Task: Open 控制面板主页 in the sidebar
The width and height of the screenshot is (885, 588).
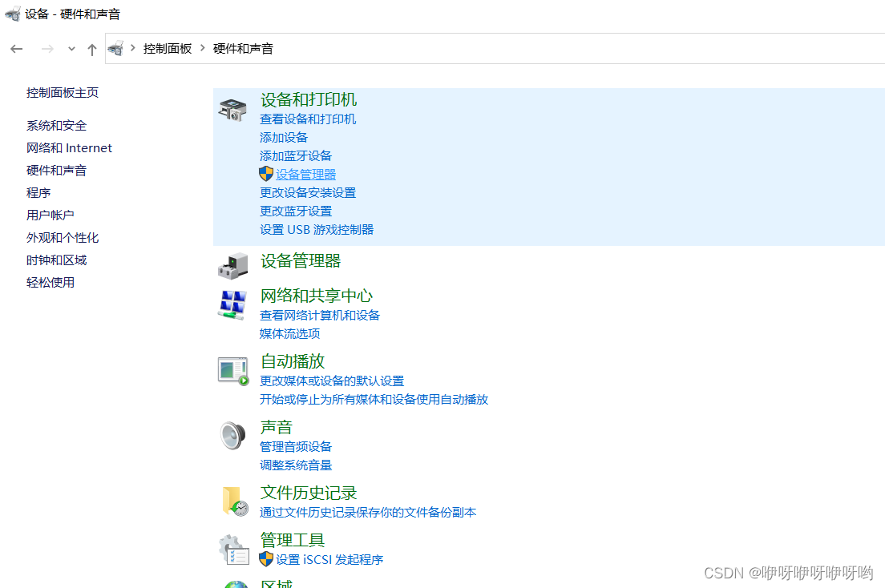Action: [63, 93]
